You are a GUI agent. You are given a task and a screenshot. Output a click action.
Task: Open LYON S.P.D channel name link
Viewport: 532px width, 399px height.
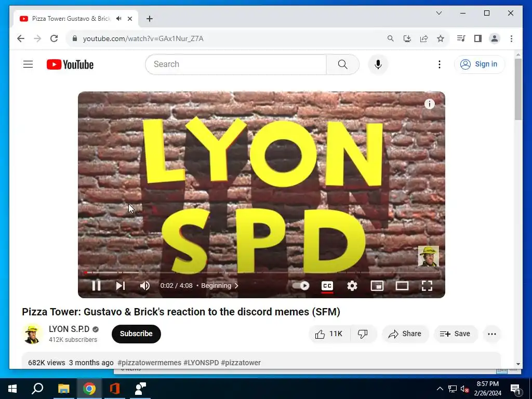tap(69, 329)
